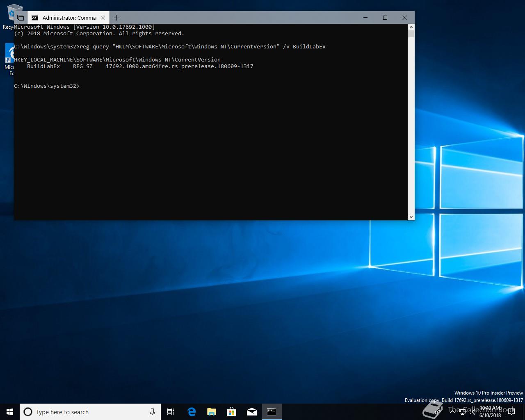Click the console scrollbar down arrow
525x420 pixels.
click(411, 217)
